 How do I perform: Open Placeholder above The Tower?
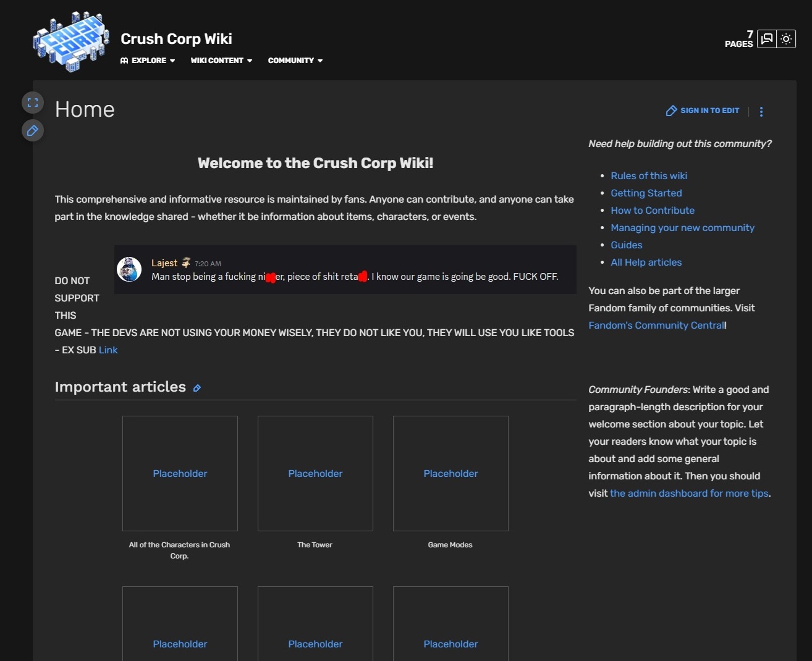(315, 474)
